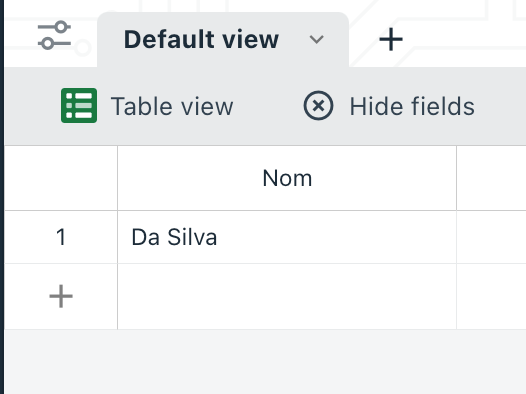This screenshot has width=526, height=394.
Task: Click the Hide fields circled-x icon
Action: click(x=318, y=106)
